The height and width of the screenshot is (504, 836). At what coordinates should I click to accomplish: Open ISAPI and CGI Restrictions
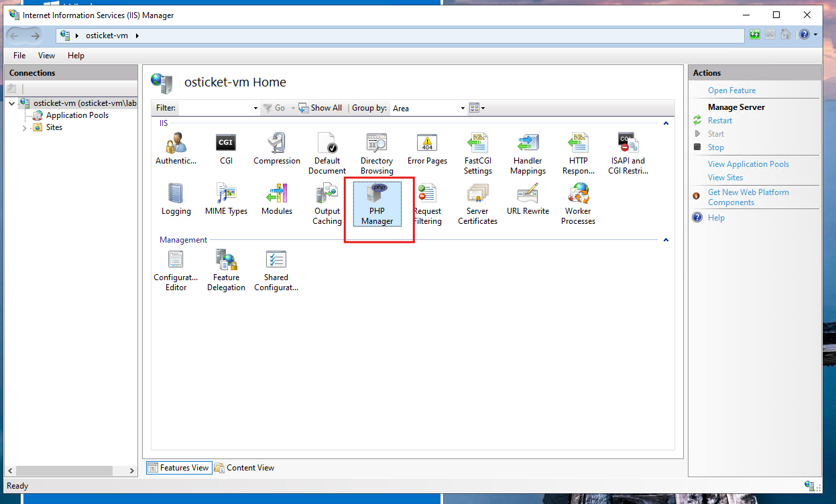pos(628,153)
